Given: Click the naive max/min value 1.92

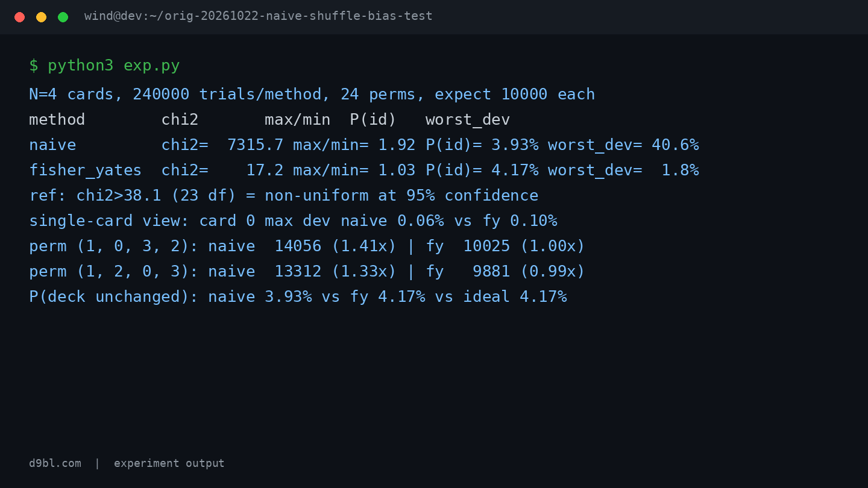Looking at the screenshot, I should (397, 145).
